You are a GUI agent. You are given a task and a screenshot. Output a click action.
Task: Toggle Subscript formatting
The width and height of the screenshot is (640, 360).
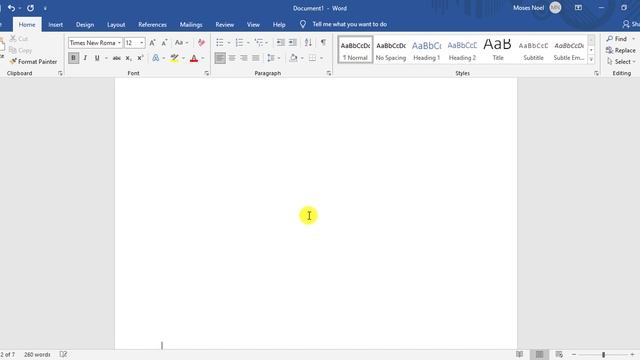(128, 58)
